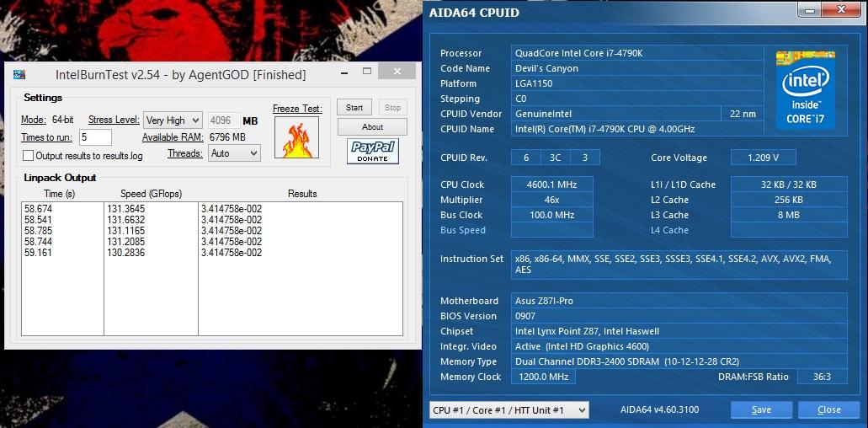The height and width of the screenshot is (428, 868).
Task: Click the L1I / L1D 32 KB value
Action: (789, 185)
